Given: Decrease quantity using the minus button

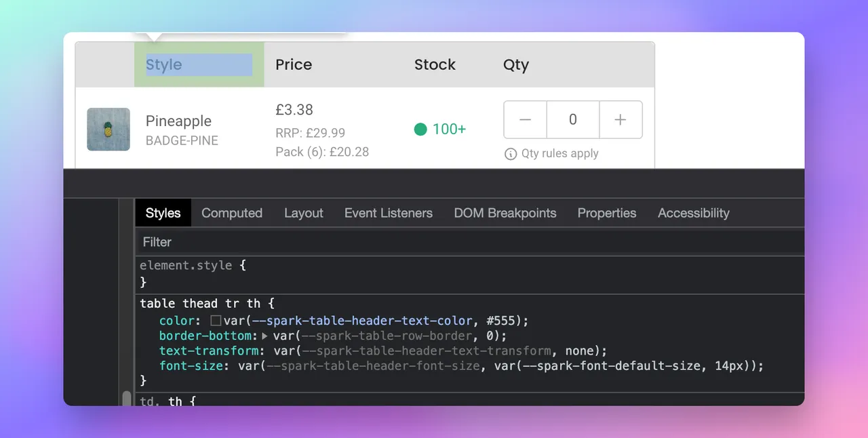Looking at the screenshot, I should [x=525, y=119].
